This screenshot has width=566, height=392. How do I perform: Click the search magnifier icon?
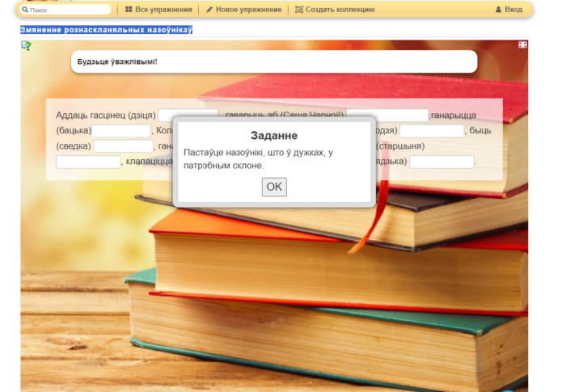(x=25, y=11)
